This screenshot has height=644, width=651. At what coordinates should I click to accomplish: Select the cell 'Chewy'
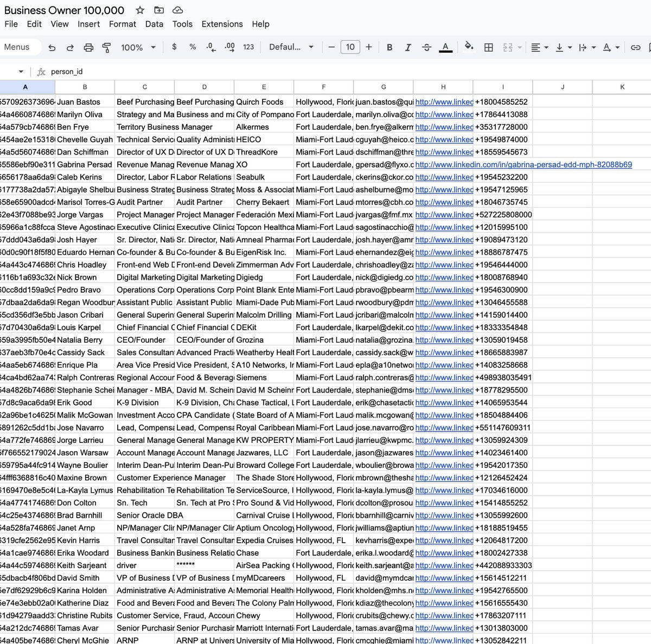(264, 616)
